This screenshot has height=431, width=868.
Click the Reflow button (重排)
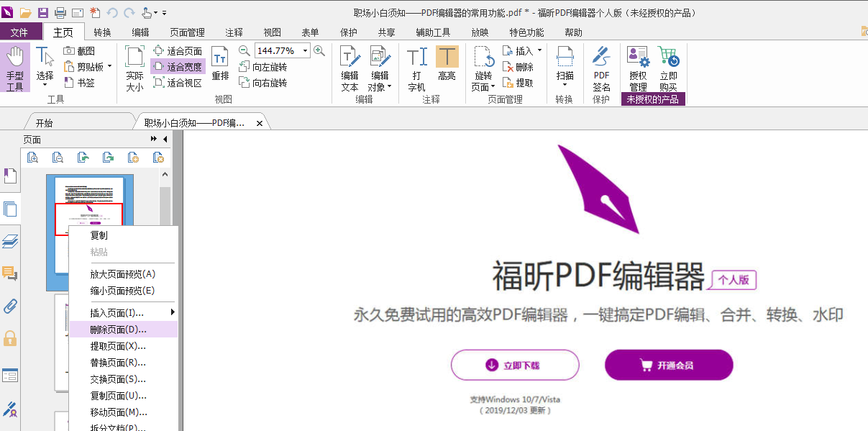tap(220, 63)
